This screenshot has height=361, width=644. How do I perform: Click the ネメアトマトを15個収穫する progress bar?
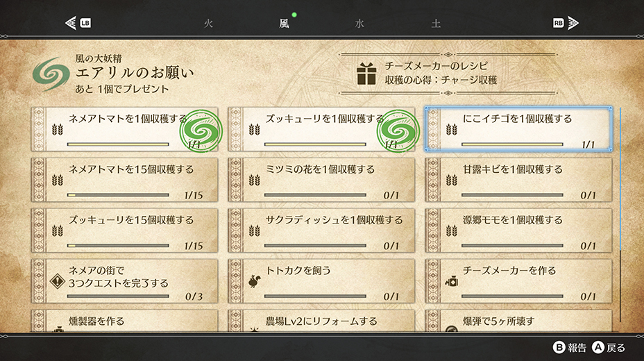tap(118, 195)
